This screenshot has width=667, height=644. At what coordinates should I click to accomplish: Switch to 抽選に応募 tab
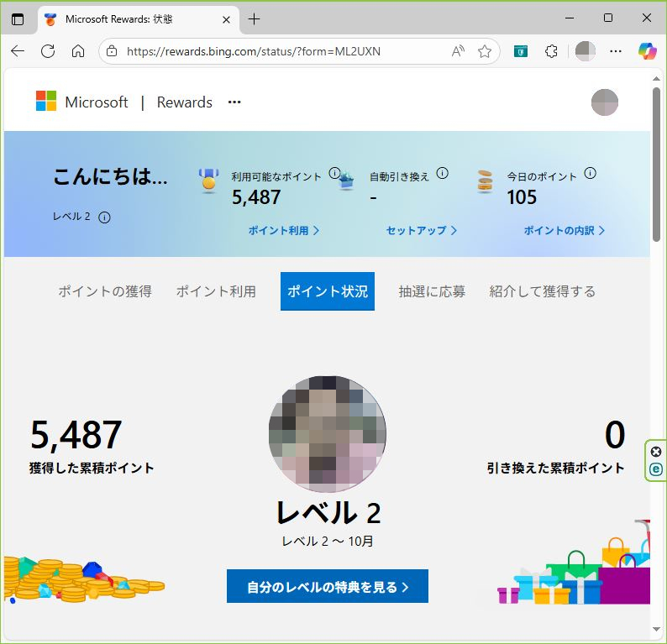(x=432, y=291)
